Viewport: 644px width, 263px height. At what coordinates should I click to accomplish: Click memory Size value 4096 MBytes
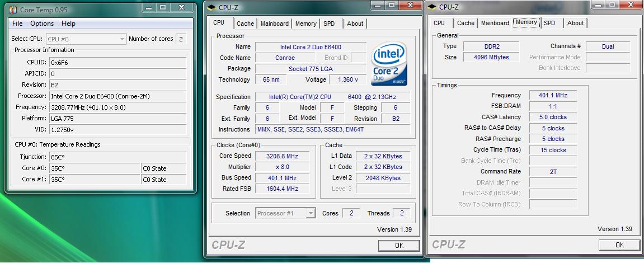tap(491, 57)
